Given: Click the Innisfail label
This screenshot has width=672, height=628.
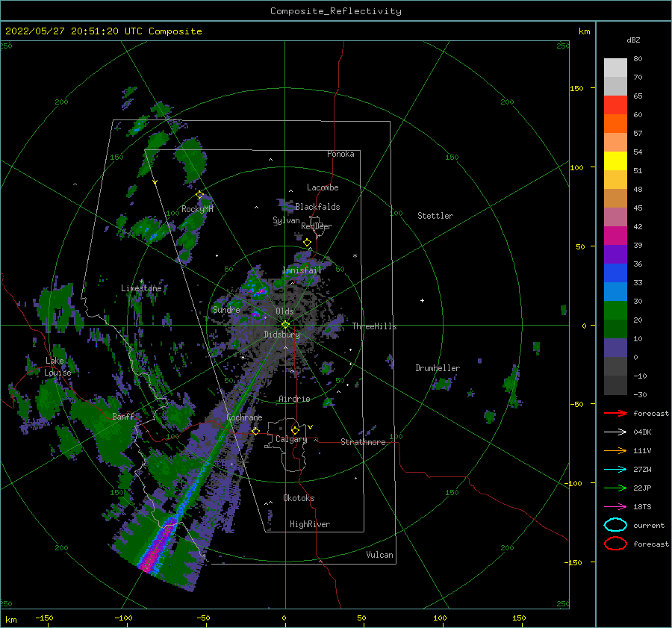Looking at the screenshot, I should click(302, 270).
